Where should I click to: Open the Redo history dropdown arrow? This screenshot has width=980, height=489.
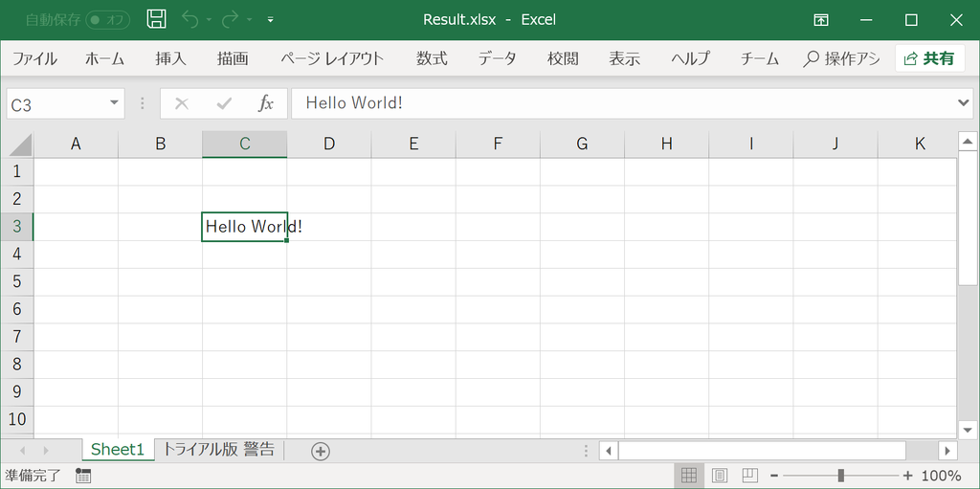tap(249, 20)
